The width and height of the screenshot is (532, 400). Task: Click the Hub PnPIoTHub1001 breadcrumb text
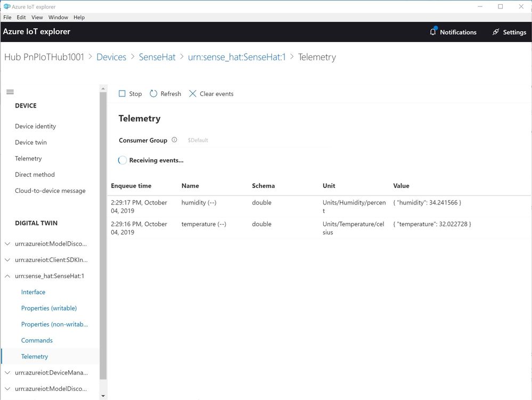44,57
